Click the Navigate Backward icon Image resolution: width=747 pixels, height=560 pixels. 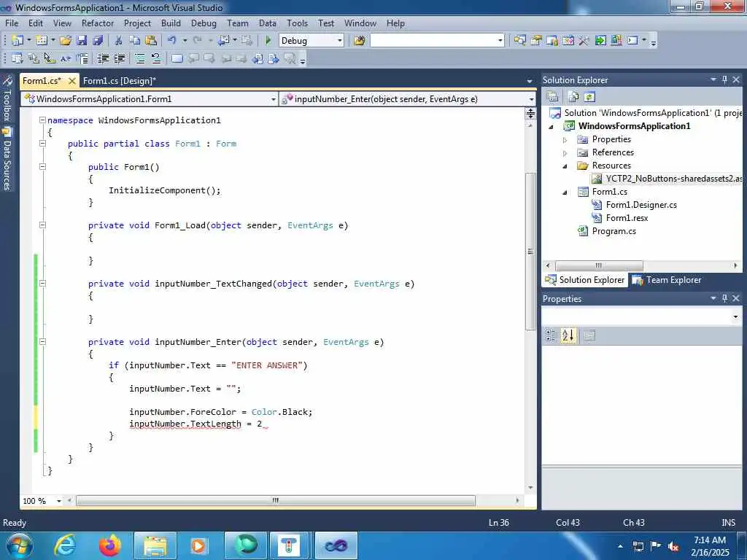tap(224, 41)
